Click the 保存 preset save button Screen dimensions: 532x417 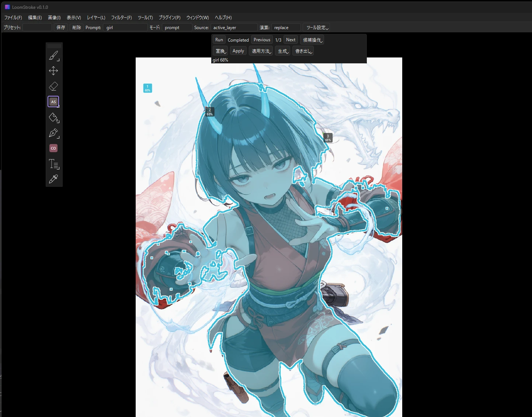(x=61, y=28)
